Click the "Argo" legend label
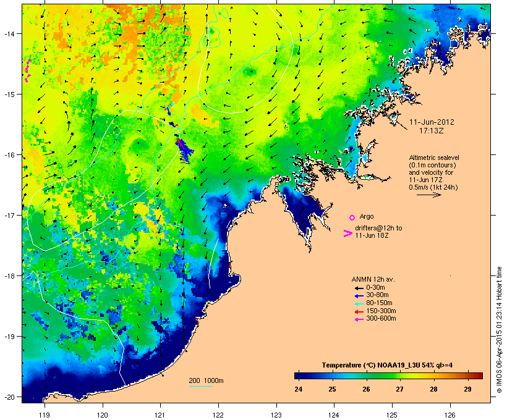The image size is (507, 420). click(367, 216)
